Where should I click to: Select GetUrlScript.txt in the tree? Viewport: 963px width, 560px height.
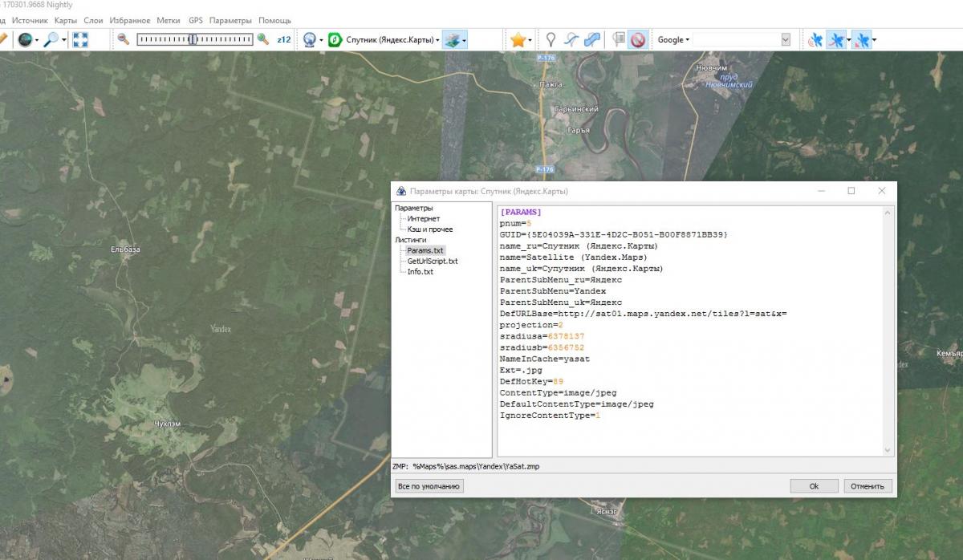[432, 261]
